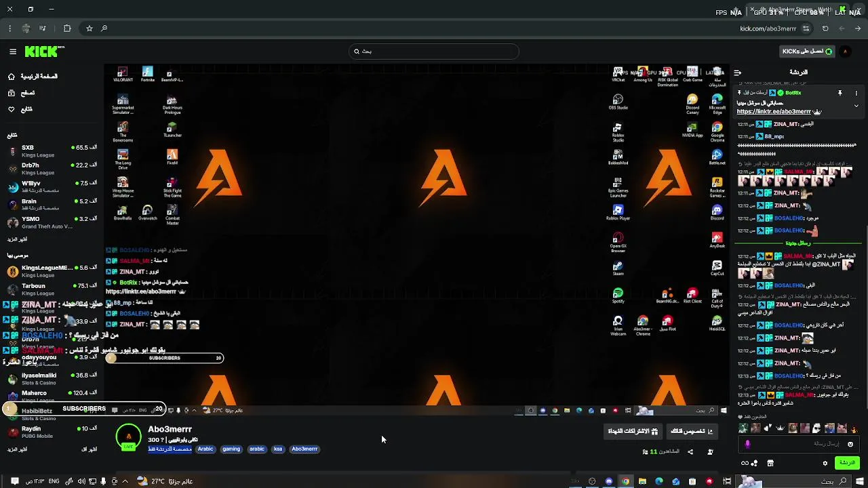Viewport: 868px width, 488px height.
Task: Expand show more under Raydin
Action: tap(17, 449)
